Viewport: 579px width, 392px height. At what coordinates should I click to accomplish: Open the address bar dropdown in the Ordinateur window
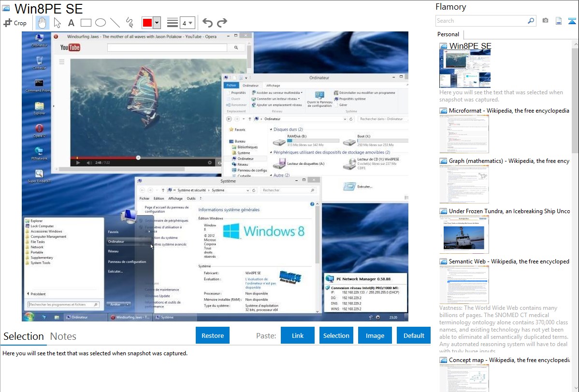coord(345,119)
